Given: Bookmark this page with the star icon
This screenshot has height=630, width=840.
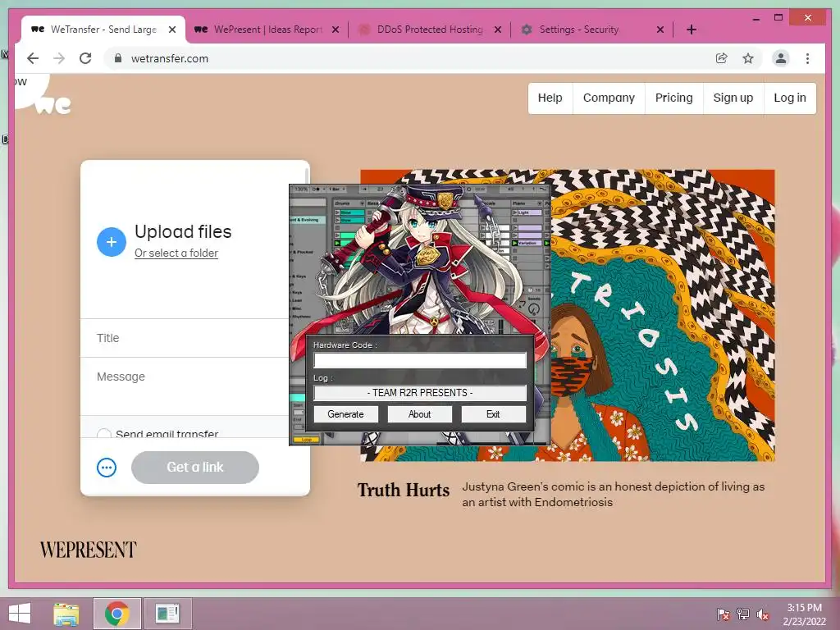Looking at the screenshot, I should [748, 58].
